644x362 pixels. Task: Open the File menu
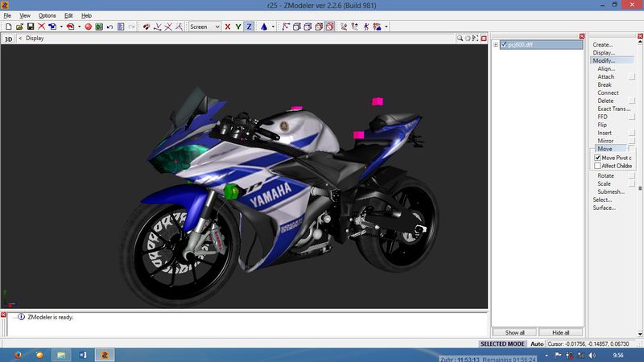click(7, 15)
